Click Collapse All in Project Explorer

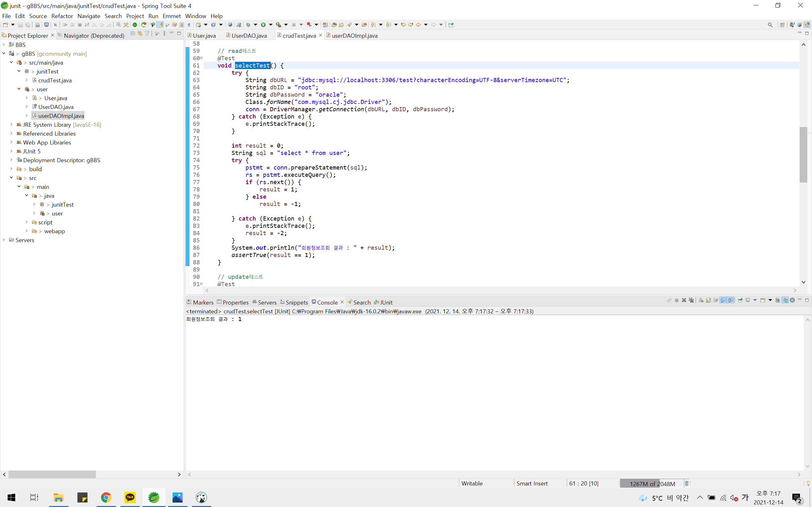(x=133, y=34)
